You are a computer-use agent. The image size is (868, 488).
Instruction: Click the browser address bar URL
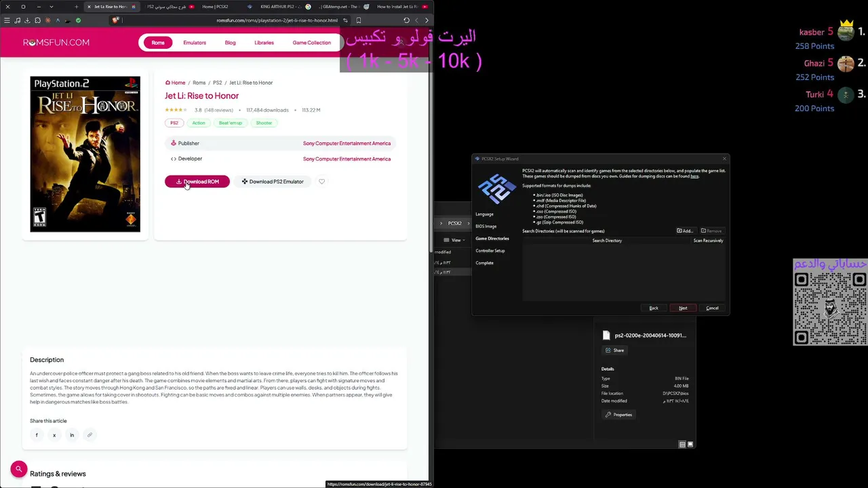(x=277, y=20)
